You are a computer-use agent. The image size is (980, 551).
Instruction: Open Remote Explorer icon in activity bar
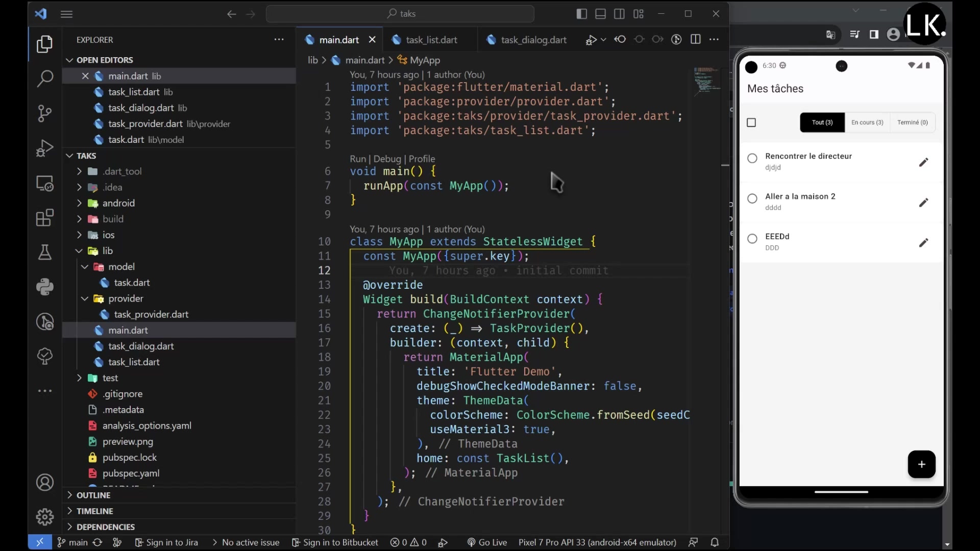(x=45, y=183)
